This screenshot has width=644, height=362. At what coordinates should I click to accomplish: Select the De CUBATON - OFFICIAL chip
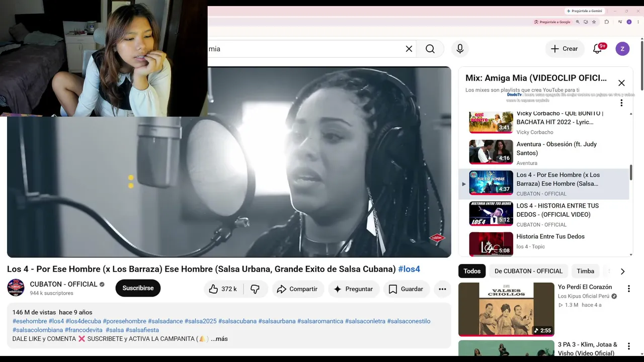point(528,271)
